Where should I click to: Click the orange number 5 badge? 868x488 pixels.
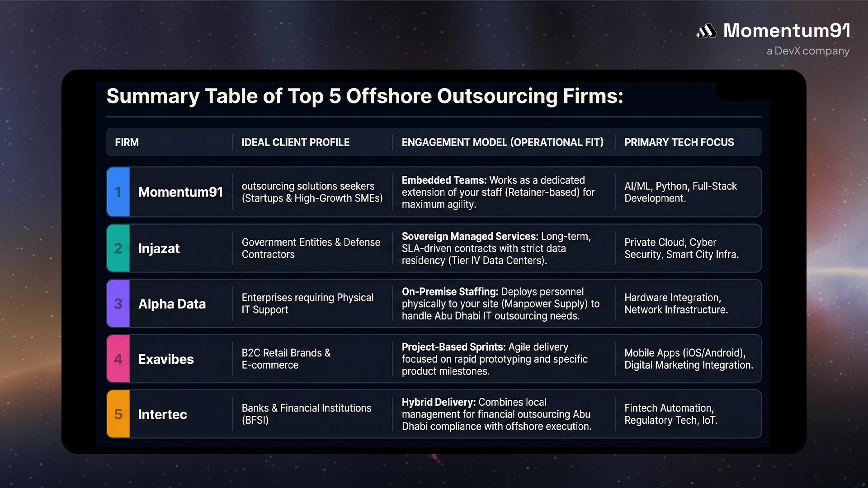pyautogui.click(x=118, y=414)
